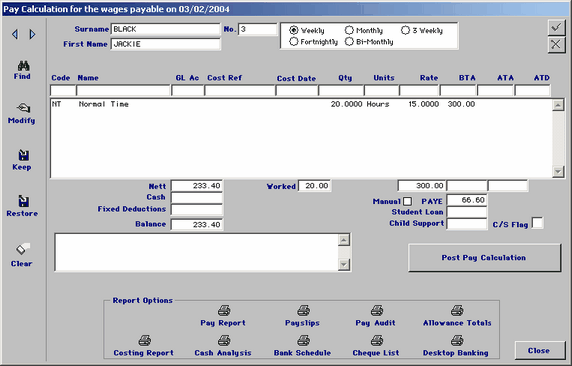Viewport: 572px width, 366px height.
Task: Print the Costing Report
Action: pyautogui.click(x=144, y=341)
